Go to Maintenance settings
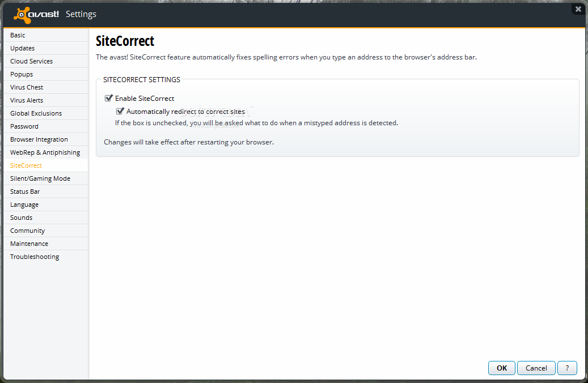 (x=46, y=244)
